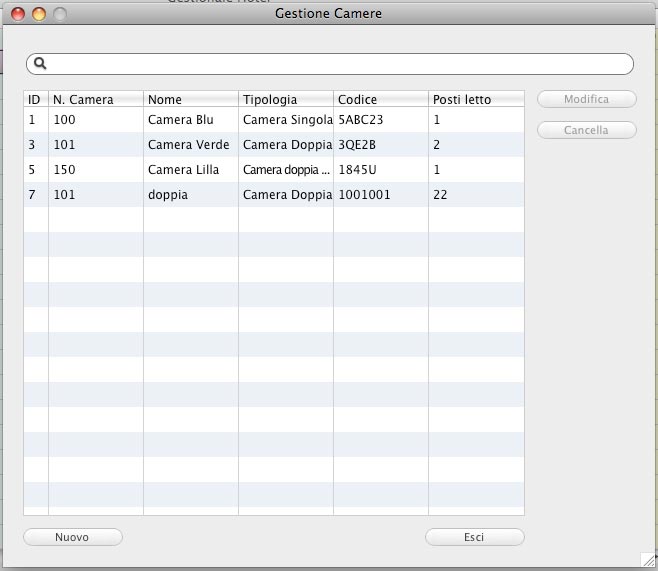658x571 pixels.
Task: Sort by Posti letto column header
Action: coord(476,99)
